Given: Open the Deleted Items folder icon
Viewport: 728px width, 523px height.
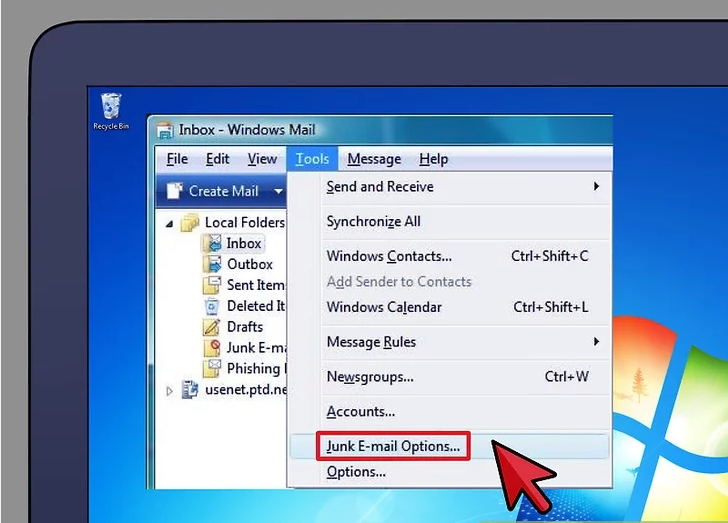Looking at the screenshot, I should tap(212, 306).
